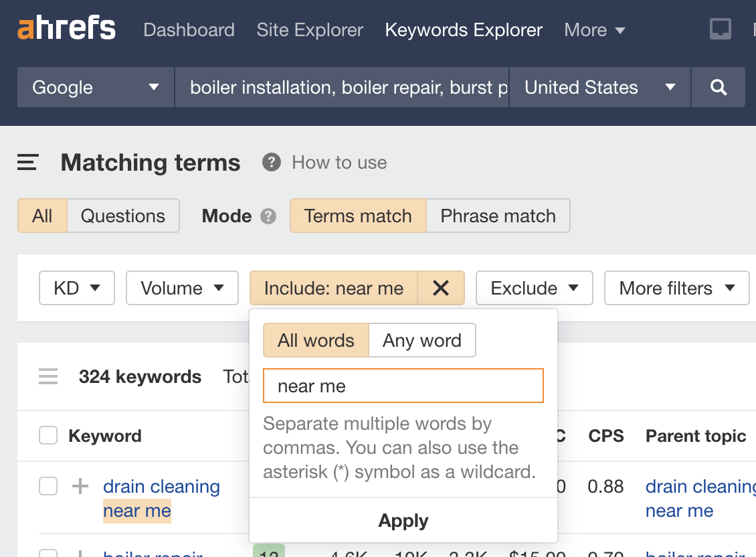The image size is (756, 557).
Task: Click the help icon next to How to use
Action: click(270, 162)
